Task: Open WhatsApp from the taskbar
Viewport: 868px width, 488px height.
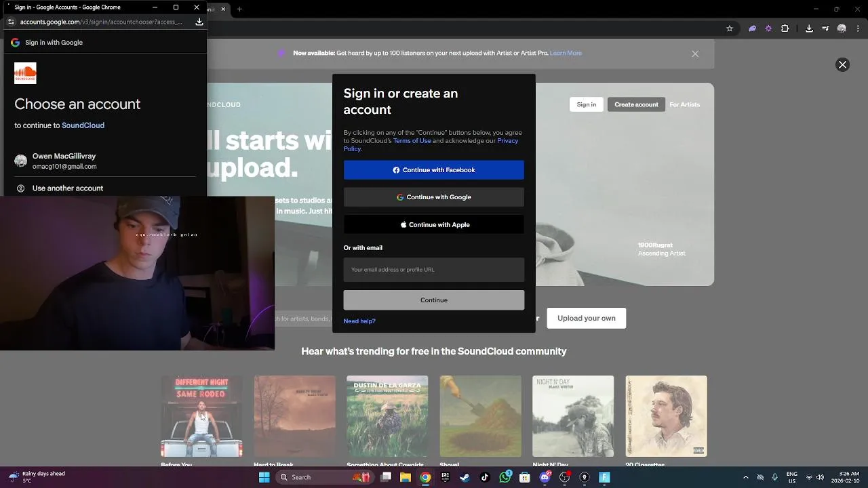Action: (x=505, y=477)
